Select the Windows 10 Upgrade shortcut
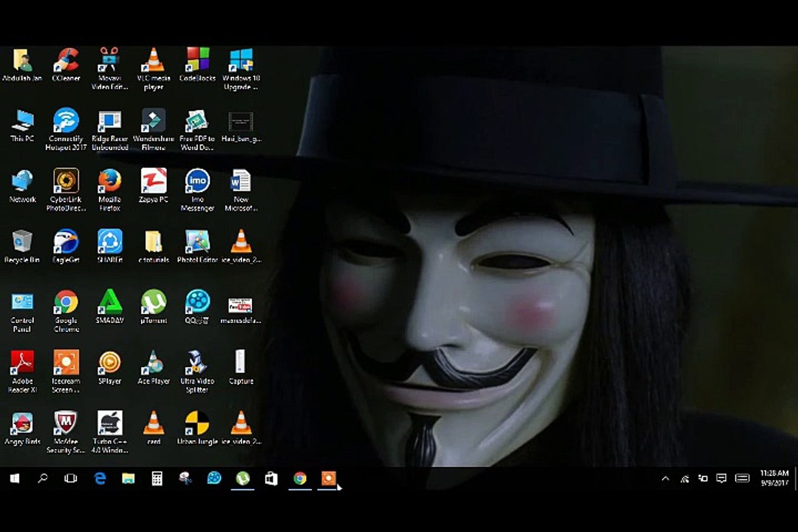 241,69
